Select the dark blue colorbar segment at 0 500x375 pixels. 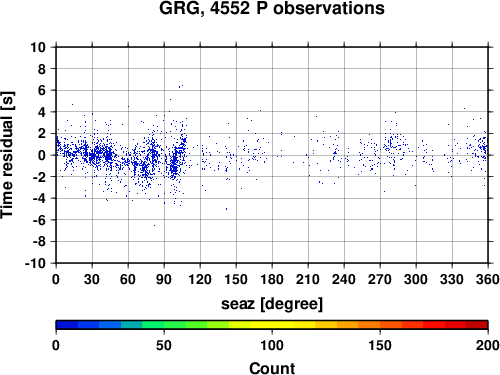click(x=67, y=325)
